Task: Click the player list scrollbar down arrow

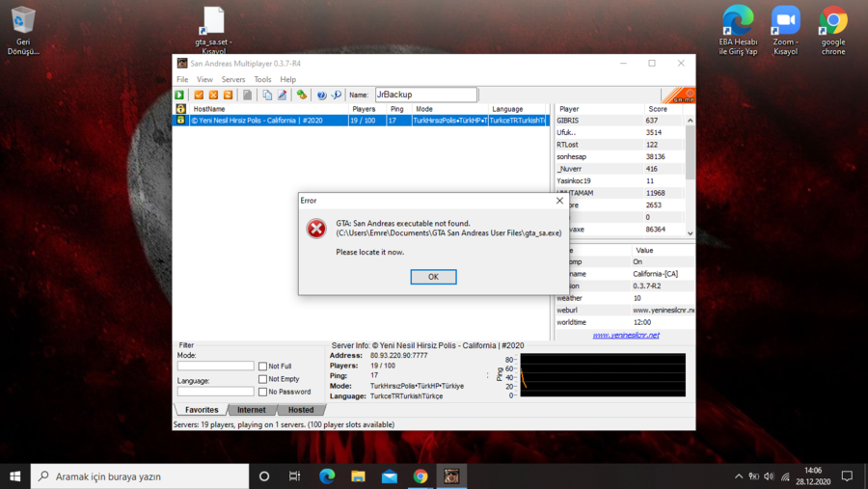Action: pyautogui.click(x=690, y=233)
